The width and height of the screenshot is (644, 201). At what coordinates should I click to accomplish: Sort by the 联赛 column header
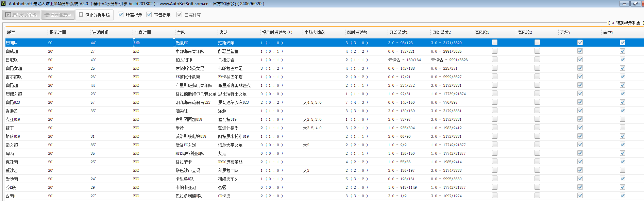[11, 32]
